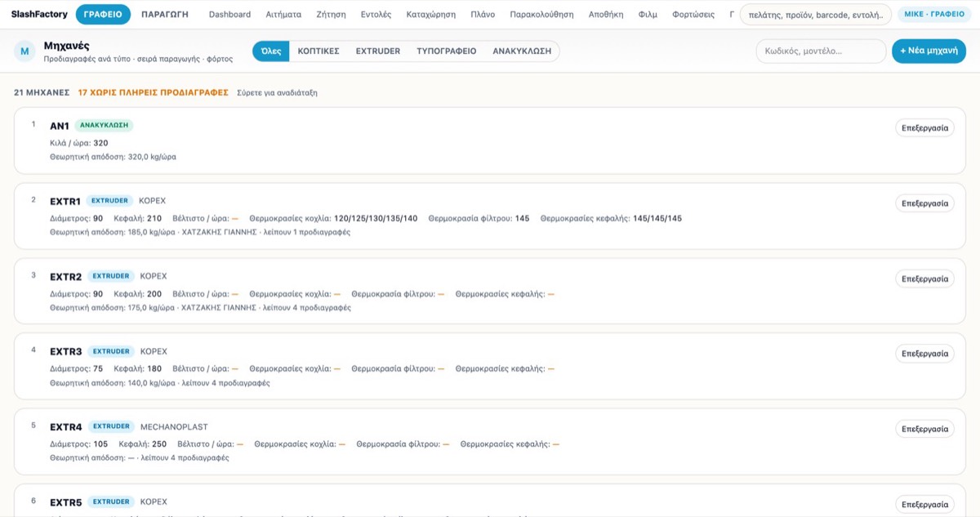This screenshot has height=517, width=980.
Task: Select the EXTR3 machine name
Action: point(66,351)
